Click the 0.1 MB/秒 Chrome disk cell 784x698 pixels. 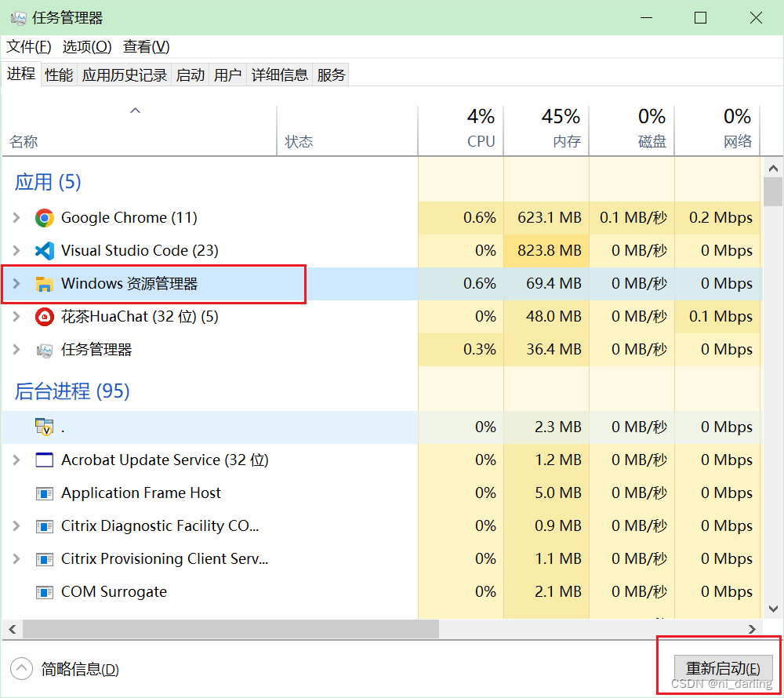tap(631, 217)
